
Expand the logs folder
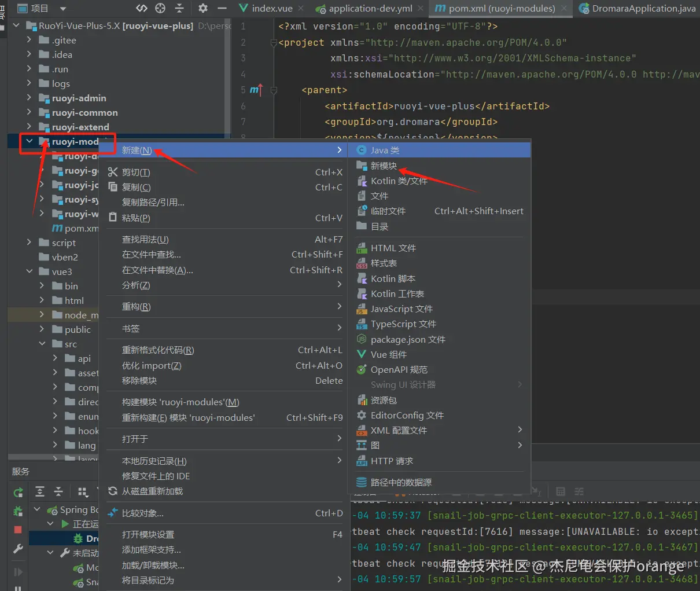point(29,83)
